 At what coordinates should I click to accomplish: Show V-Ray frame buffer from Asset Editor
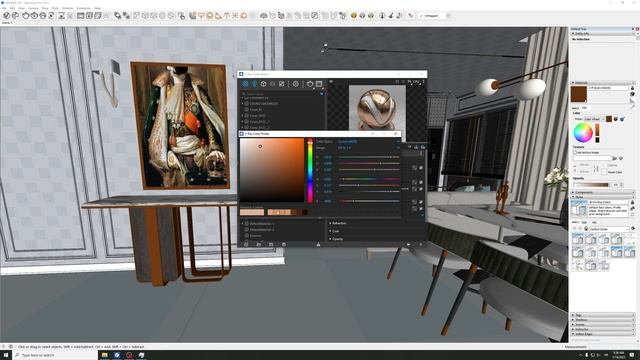point(319,84)
